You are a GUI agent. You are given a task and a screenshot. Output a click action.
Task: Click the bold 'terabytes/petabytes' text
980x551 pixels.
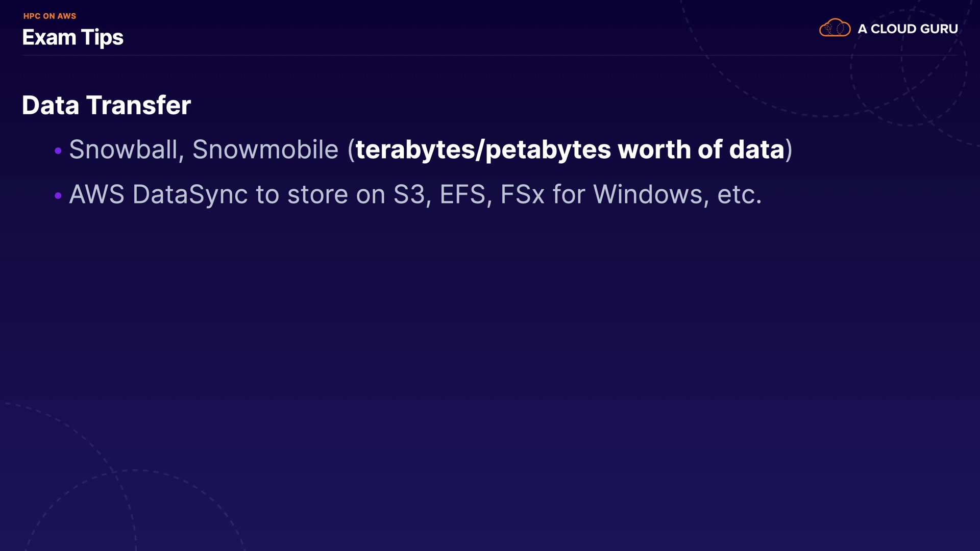483,149
